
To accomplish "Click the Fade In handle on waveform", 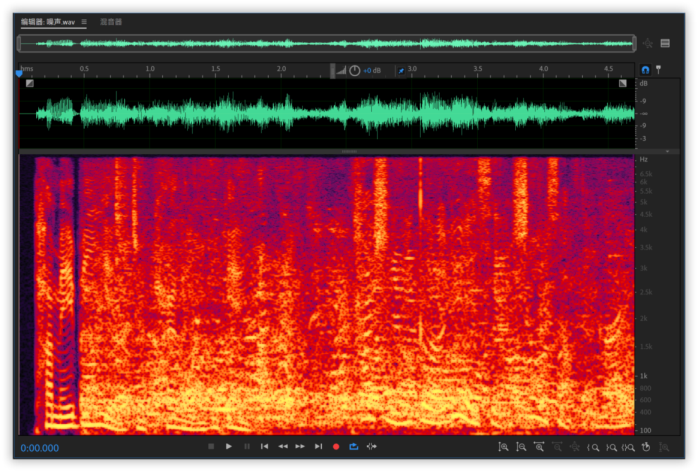I will pyautogui.click(x=30, y=83).
